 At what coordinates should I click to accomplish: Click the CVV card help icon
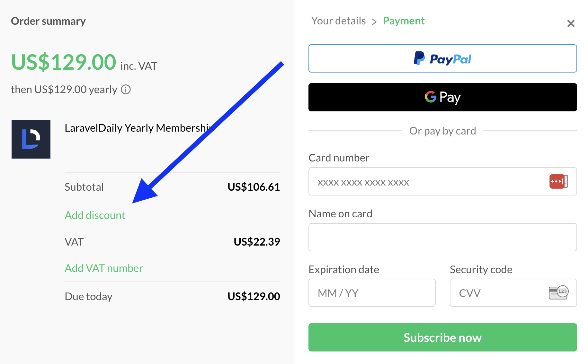[x=558, y=292]
